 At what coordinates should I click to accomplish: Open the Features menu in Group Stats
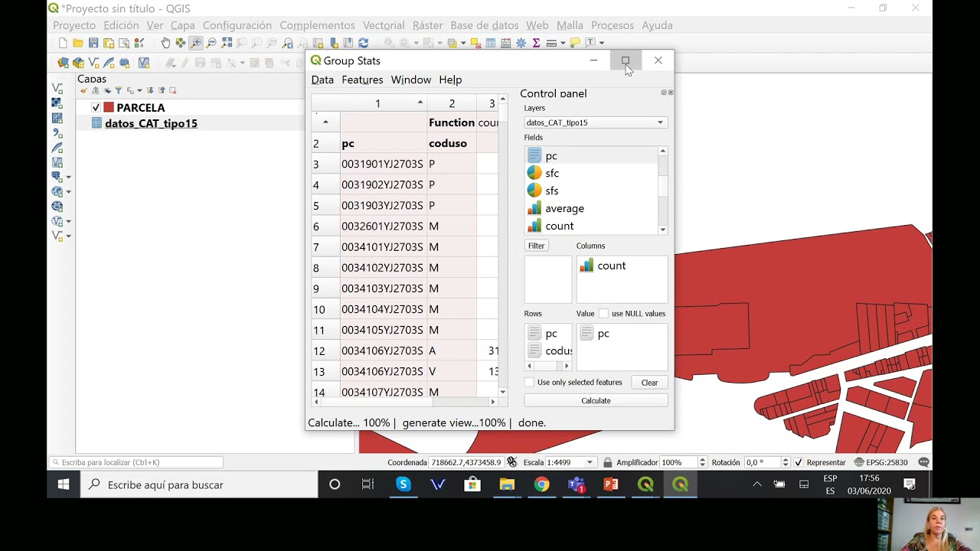(x=362, y=80)
